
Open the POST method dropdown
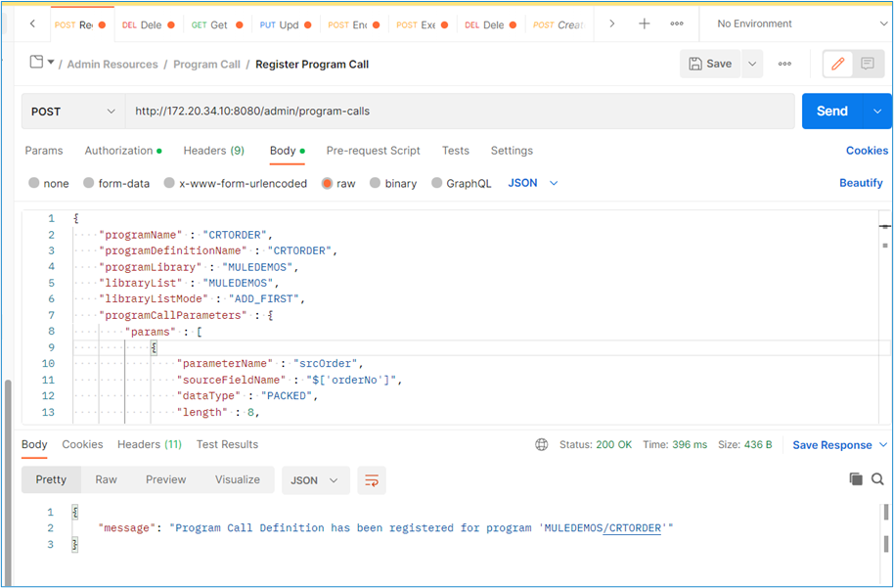coord(73,112)
